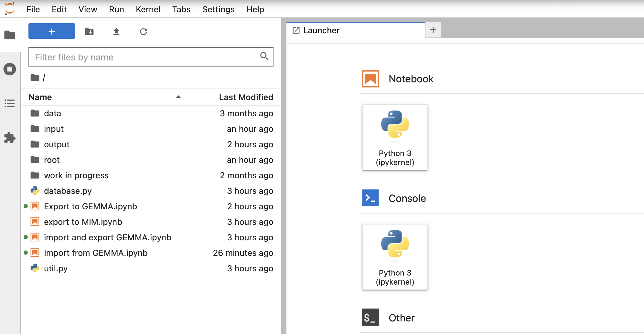
Task: Show the Table of Contents sidebar
Action: click(x=10, y=103)
